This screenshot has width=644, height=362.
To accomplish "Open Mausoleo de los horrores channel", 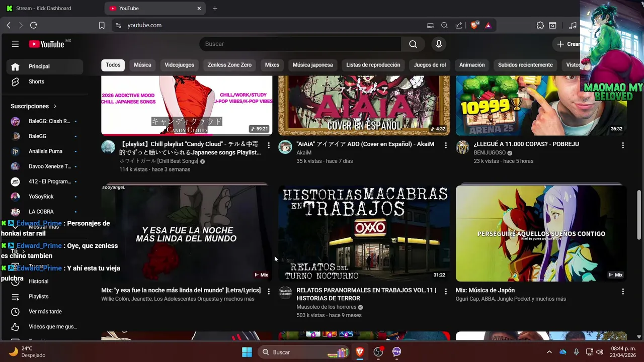I will (x=326, y=307).
